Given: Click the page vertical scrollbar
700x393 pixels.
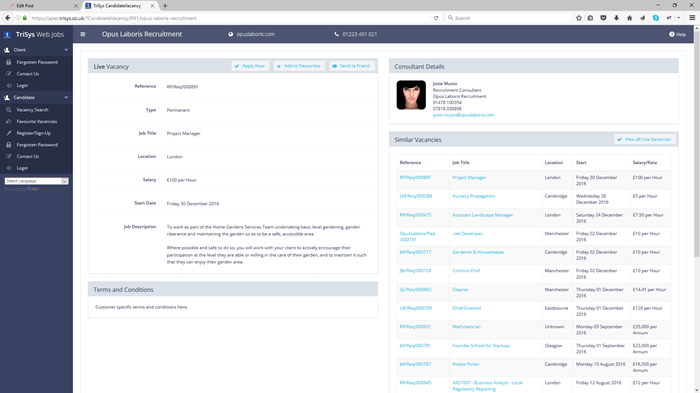Looking at the screenshot, I should click(697, 143).
